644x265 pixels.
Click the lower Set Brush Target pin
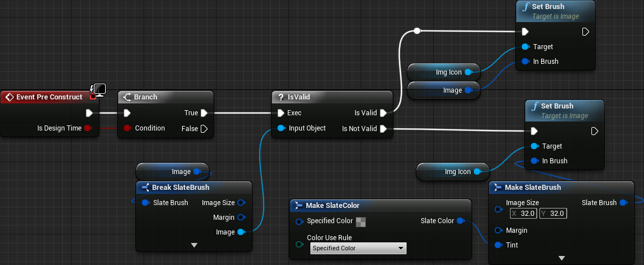click(x=534, y=146)
